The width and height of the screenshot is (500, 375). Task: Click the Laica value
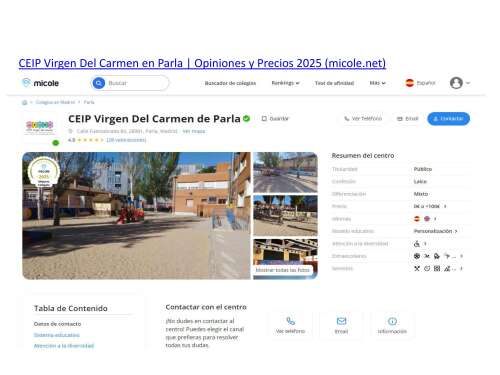click(x=420, y=182)
